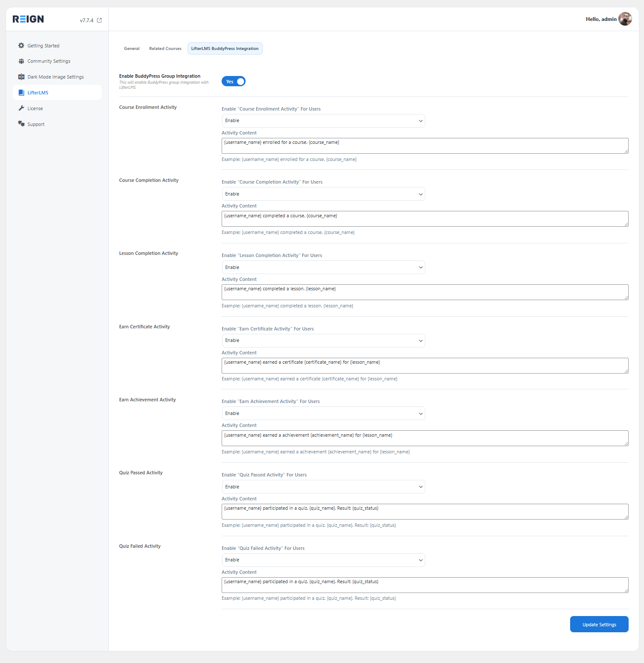Click the Dark Mode Image Settings icon

(21, 77)
